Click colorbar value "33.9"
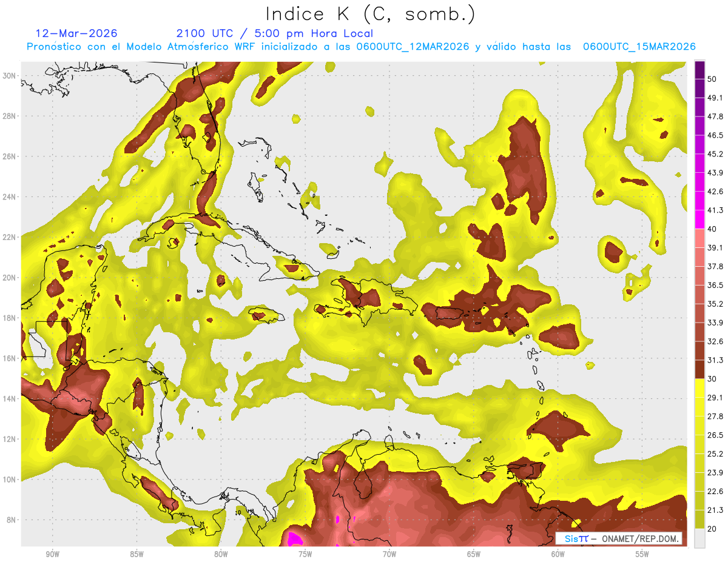Screen dimensions: 728x562 pyautogui.click(x=715, y=323)
